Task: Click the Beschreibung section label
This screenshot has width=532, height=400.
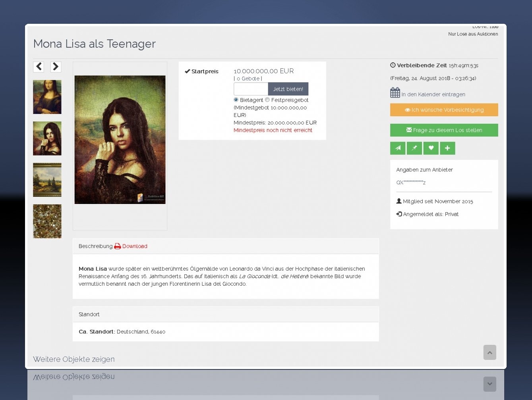Action: tap(95, 246)
